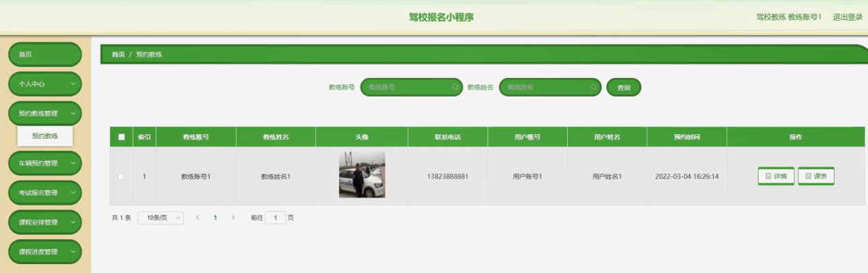Screen dimensions: 868x273
Task: Expand the 车辆预约管理 sidebar menu
Action: click(44, 164)
